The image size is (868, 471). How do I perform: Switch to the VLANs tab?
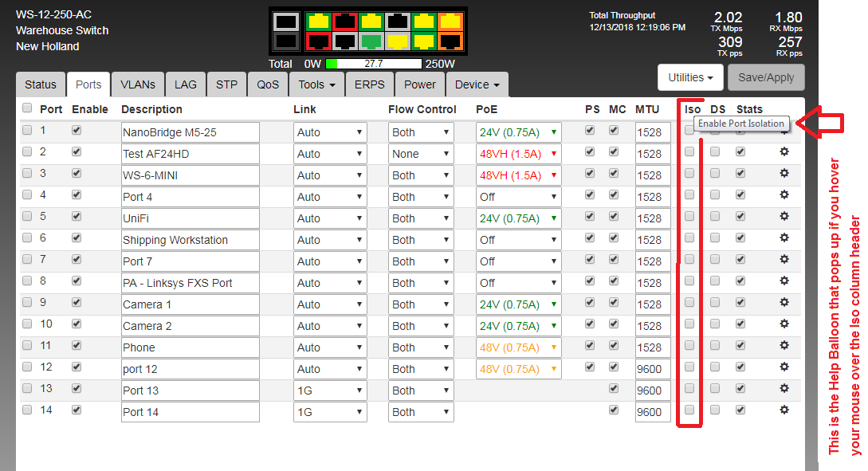[x=138, y=84]
